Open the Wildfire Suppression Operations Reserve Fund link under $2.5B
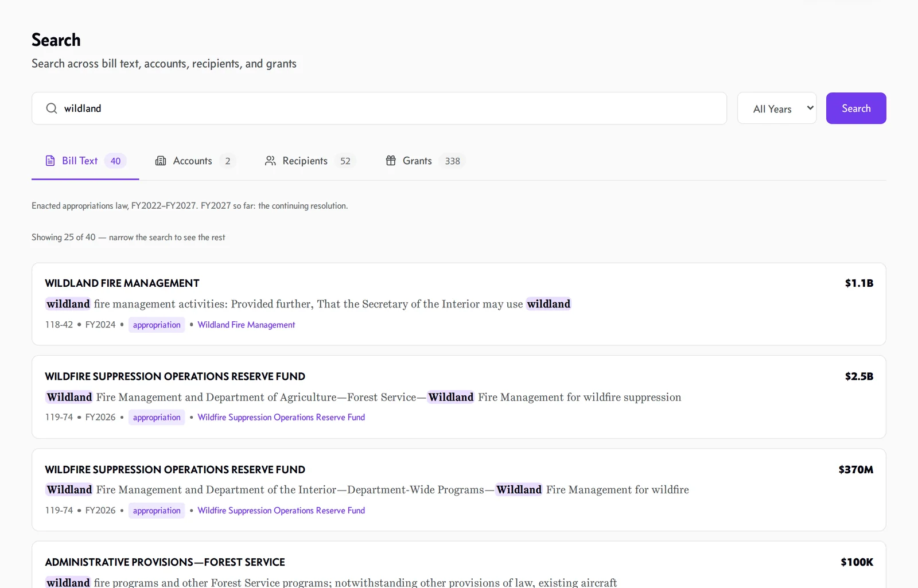 coord(281,417)
